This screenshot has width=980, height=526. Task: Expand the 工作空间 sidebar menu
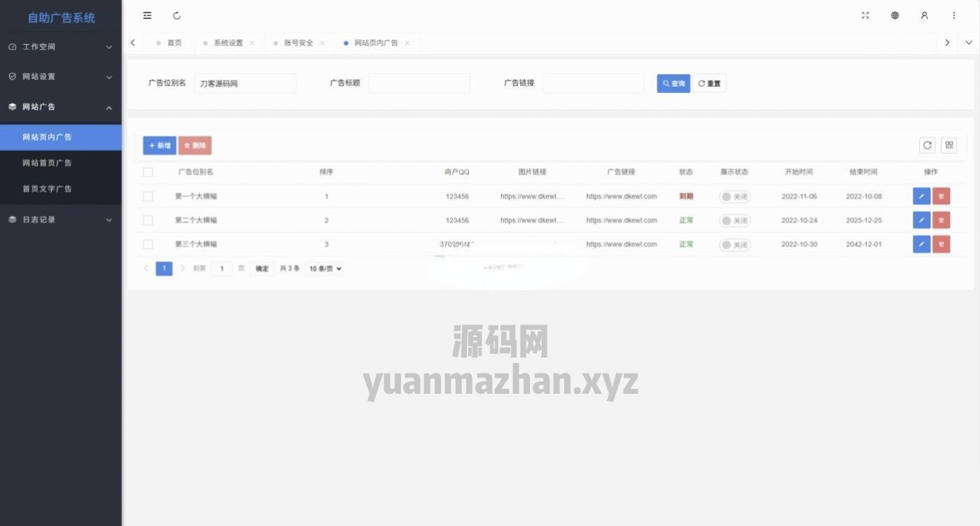(60, 47)
